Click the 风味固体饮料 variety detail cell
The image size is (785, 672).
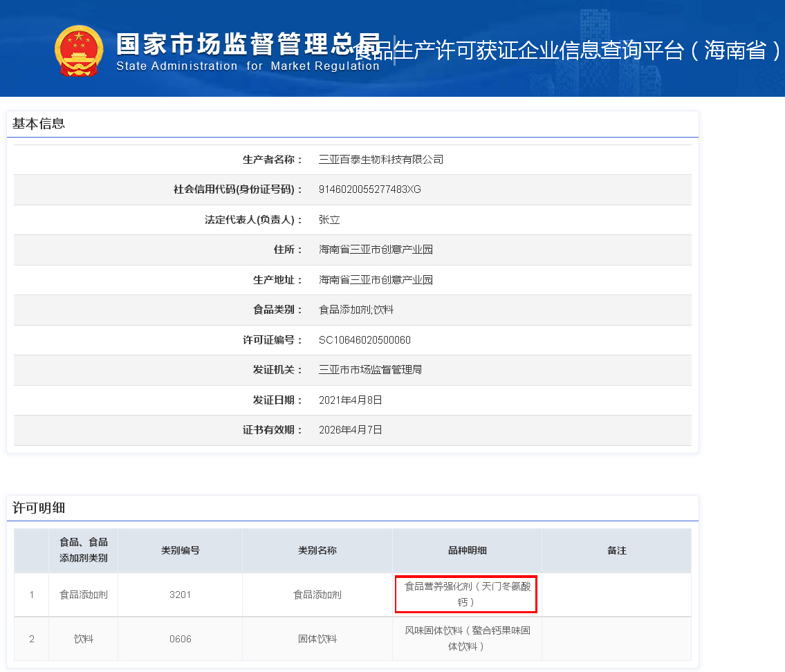pos(467,639)
